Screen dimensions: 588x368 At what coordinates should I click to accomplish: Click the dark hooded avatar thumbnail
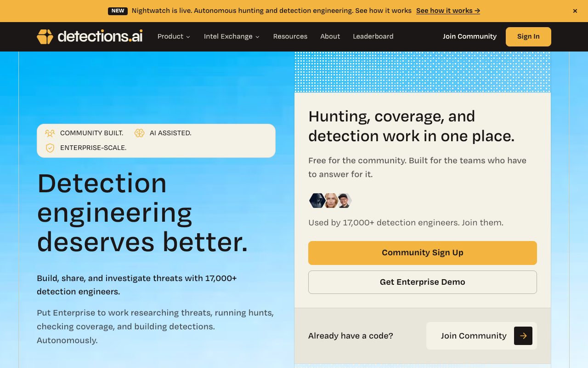[317, 201]
